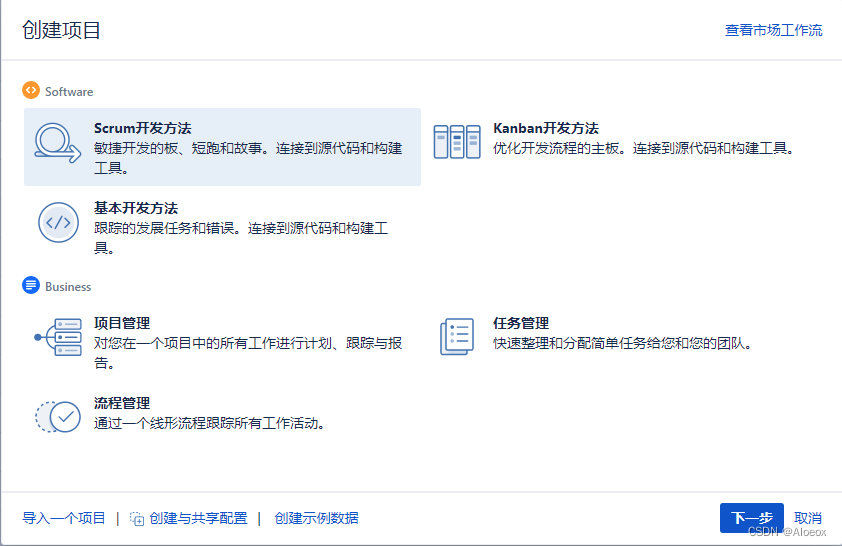Click the Kanban description 优化开发流程的主板
842x546 pixels.
pos(644,148)
